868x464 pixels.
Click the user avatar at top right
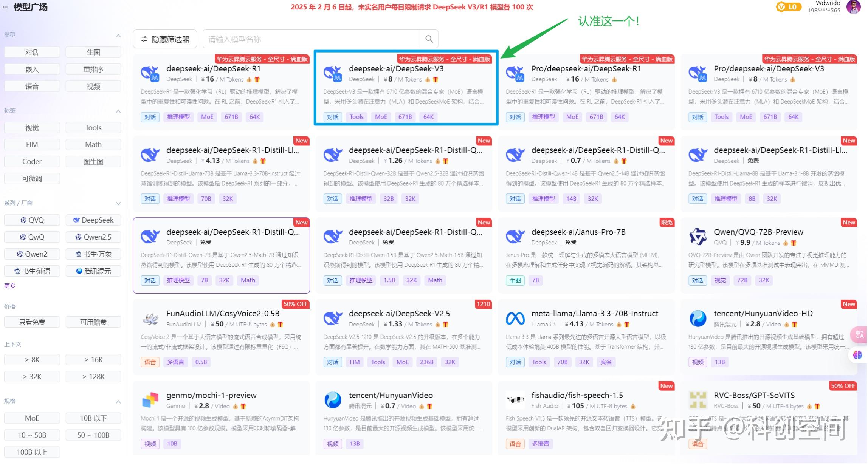[x=854, y=7]
